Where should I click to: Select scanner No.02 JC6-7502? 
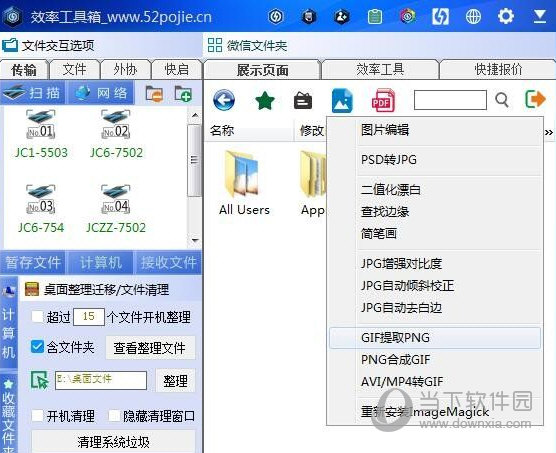116,134
